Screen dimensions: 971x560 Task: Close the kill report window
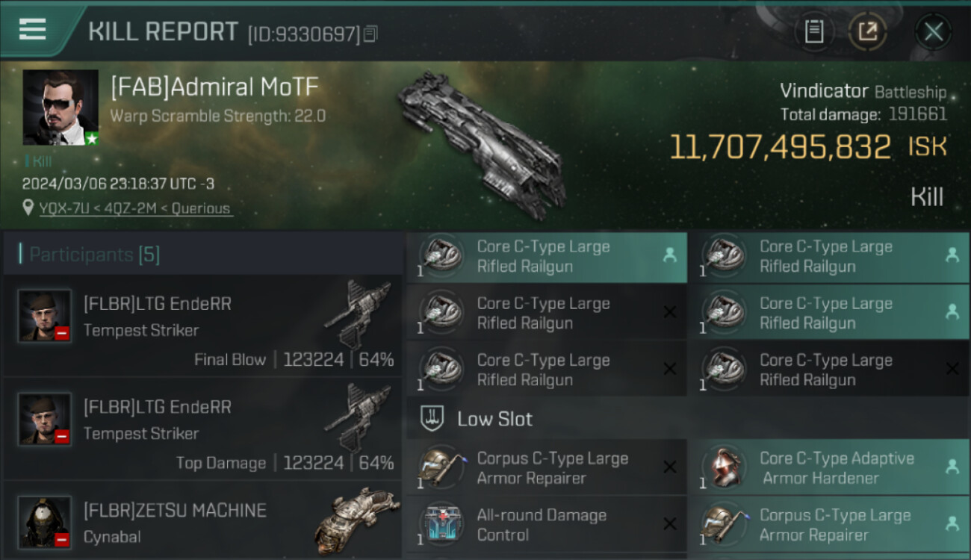coord(933,31)
